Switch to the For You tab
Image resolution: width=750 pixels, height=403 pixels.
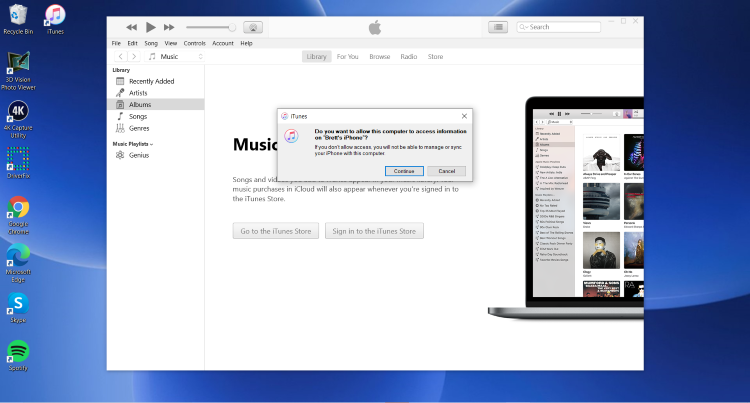coord(347,57)
